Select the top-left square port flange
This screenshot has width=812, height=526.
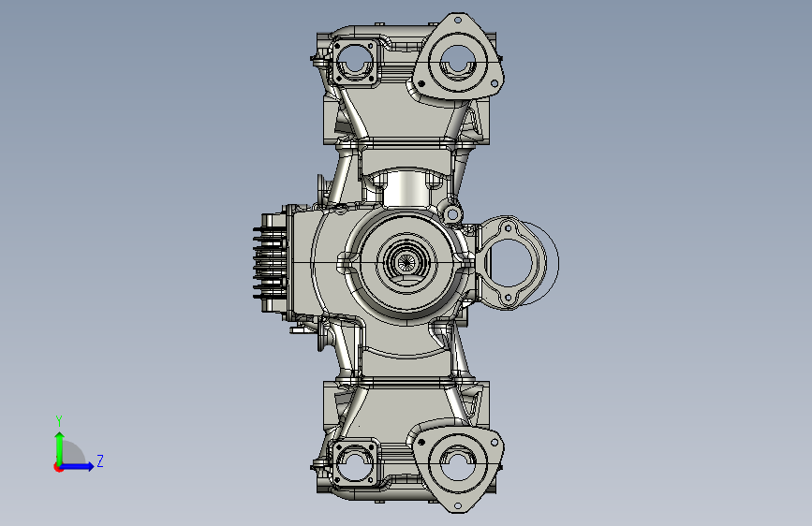(x=355, y=61)
